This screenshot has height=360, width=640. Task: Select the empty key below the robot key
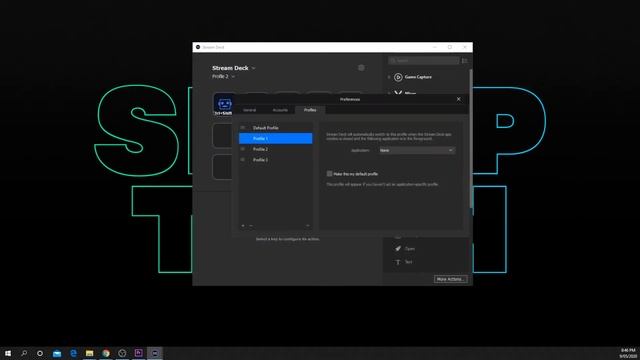pos(223,135)
